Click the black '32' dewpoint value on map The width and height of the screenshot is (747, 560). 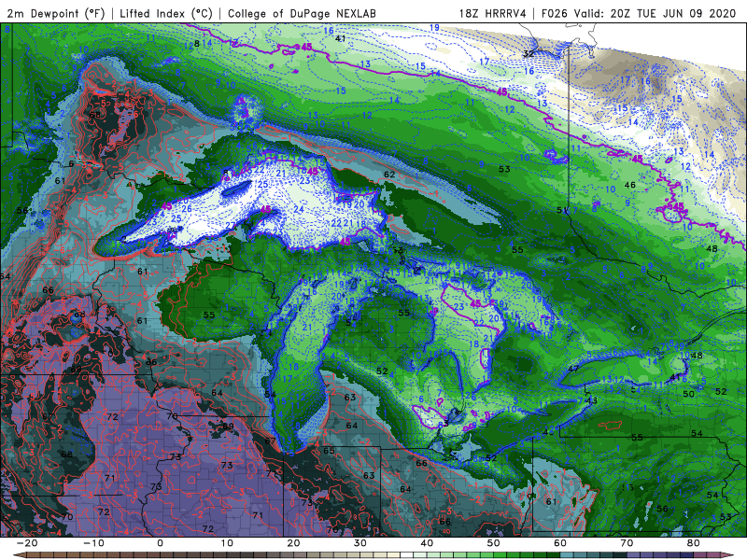pyautogui.click(x=529, y=54)
